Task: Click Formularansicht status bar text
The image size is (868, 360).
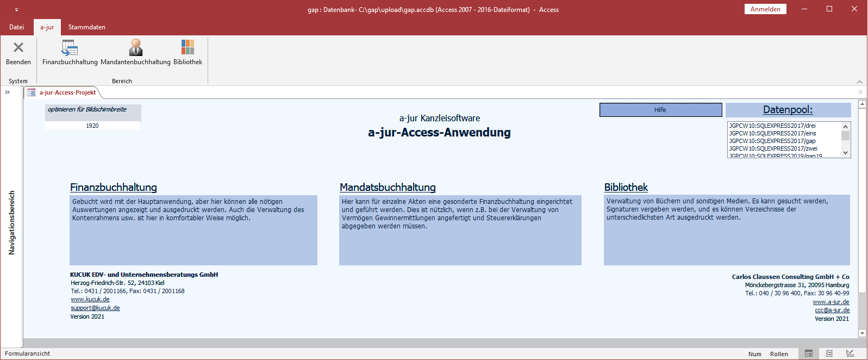Action: tap(27, 353)
